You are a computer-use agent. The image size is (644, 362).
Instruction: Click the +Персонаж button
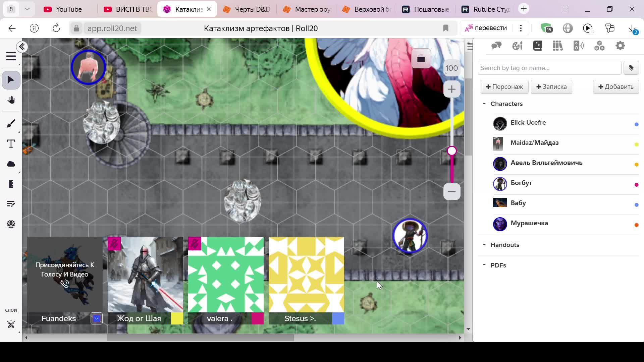pos(504,87)
